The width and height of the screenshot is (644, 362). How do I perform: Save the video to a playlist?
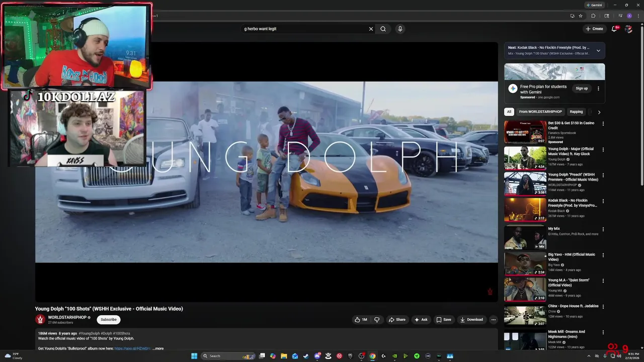point(444,320)
